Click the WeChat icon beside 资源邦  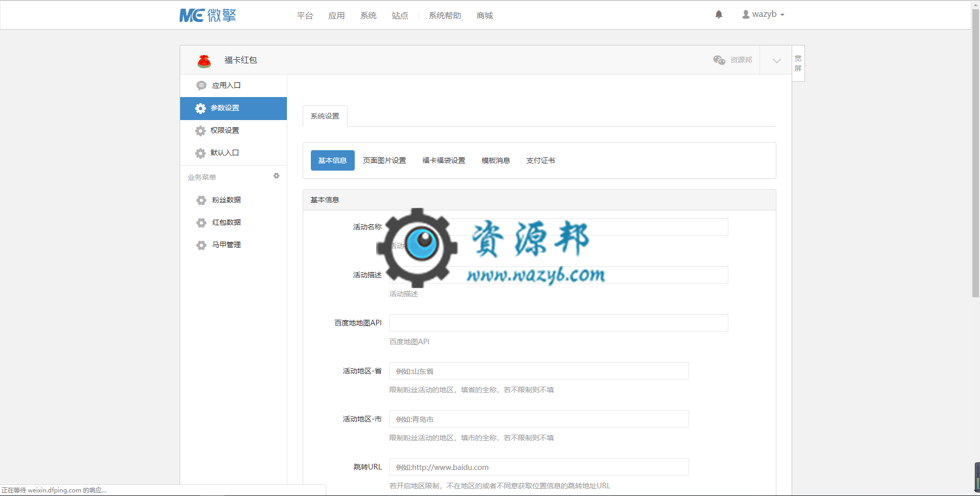pyautogui.click(x=719, y=60)
